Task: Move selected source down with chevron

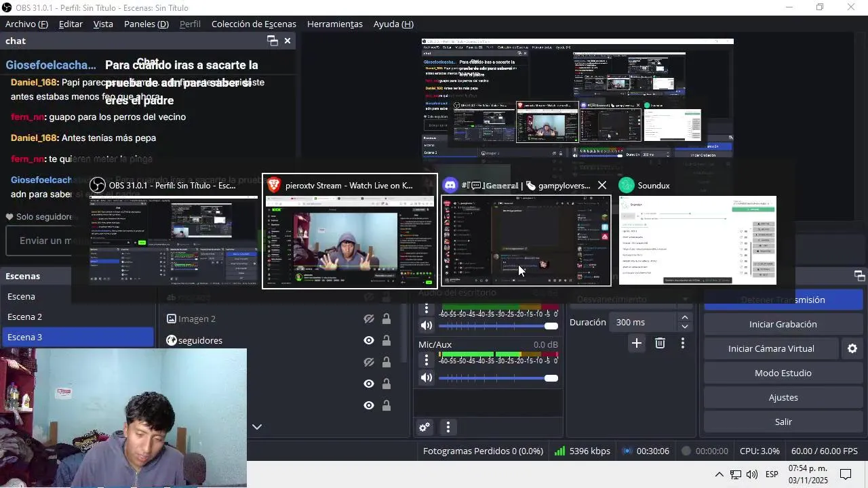Action: 256,427
